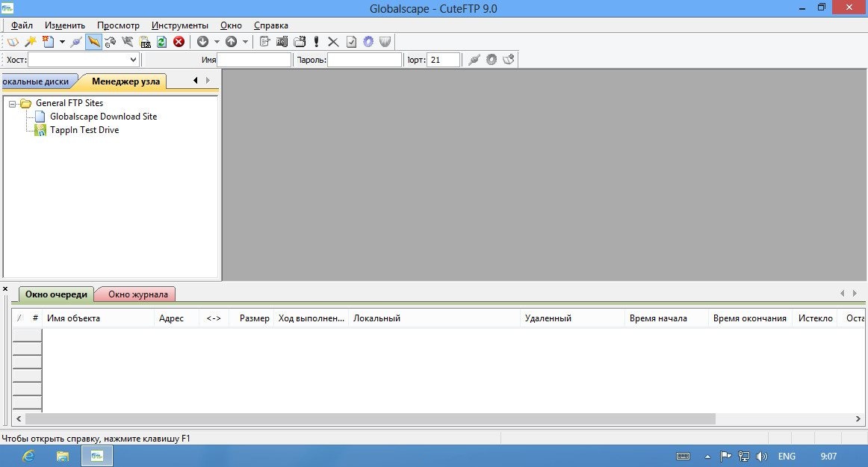Click the Время окончания column header
868x467 pixels.
(x=750, y=318)
